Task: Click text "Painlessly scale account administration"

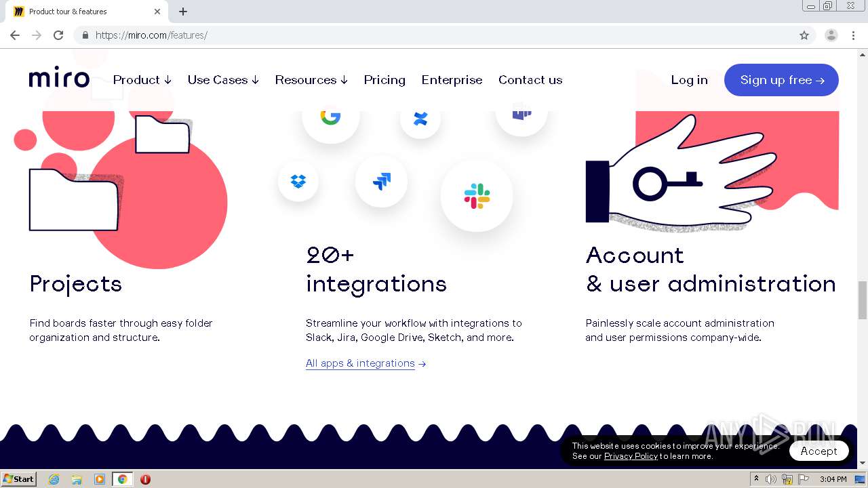Action: click(680, 323)
